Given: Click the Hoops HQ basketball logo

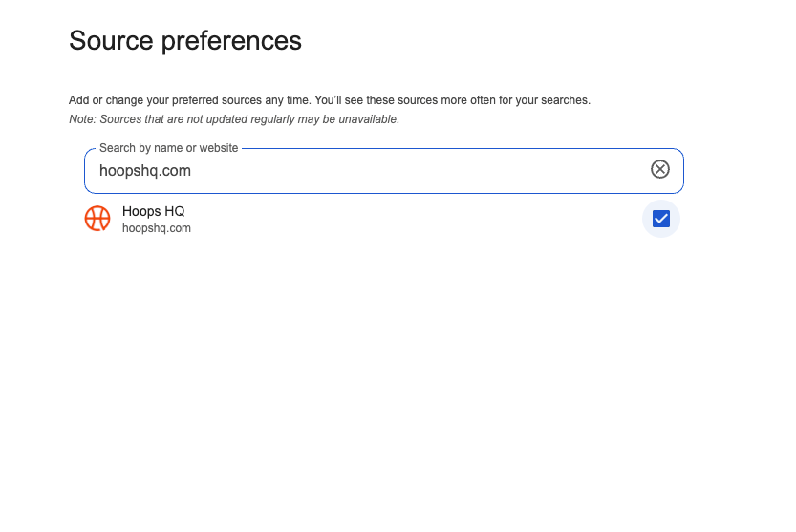Looking at the screenshot, I should click(97, 219).
